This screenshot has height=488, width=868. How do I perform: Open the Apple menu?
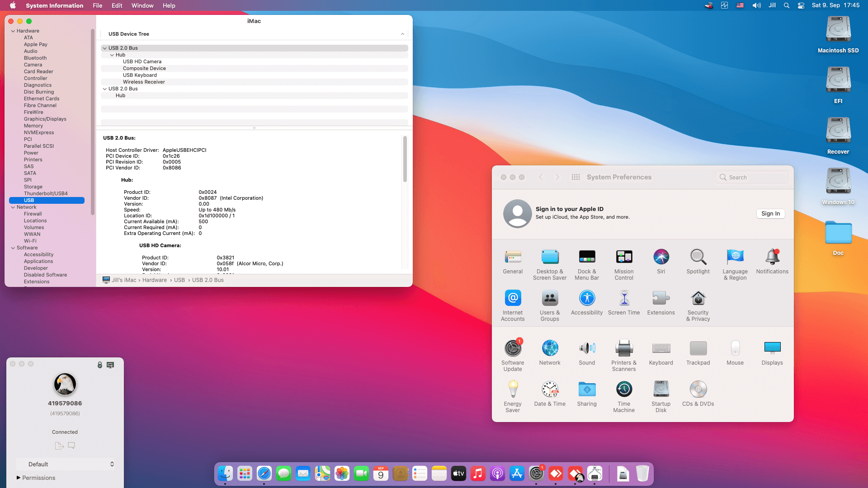click(13, 5)
